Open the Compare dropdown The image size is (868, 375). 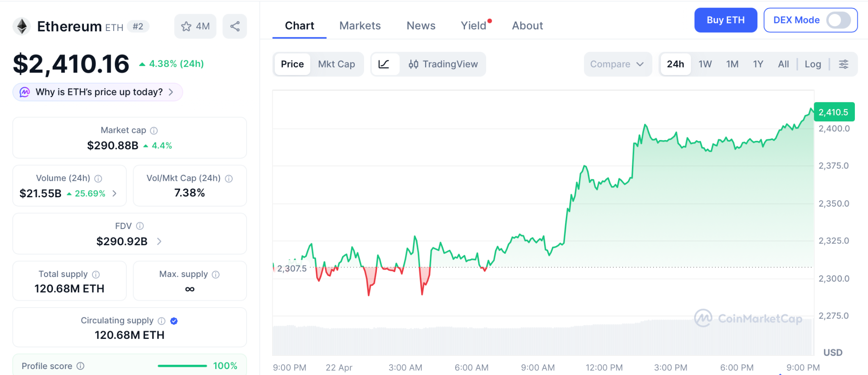point(617,64)
